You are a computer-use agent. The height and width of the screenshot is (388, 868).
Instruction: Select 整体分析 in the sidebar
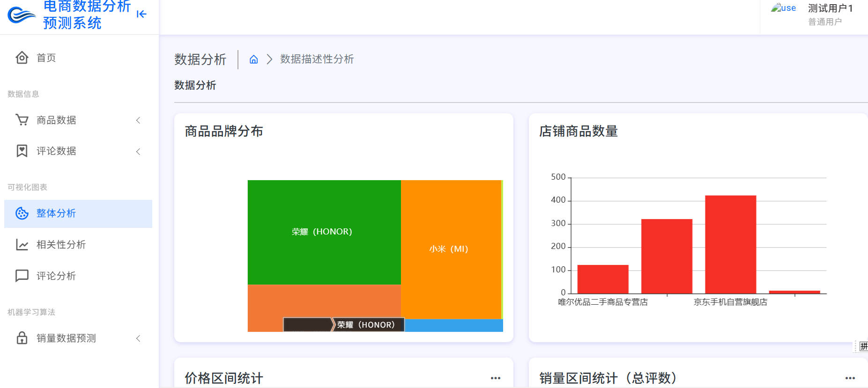pyautogui.click(x=78, y=214)
